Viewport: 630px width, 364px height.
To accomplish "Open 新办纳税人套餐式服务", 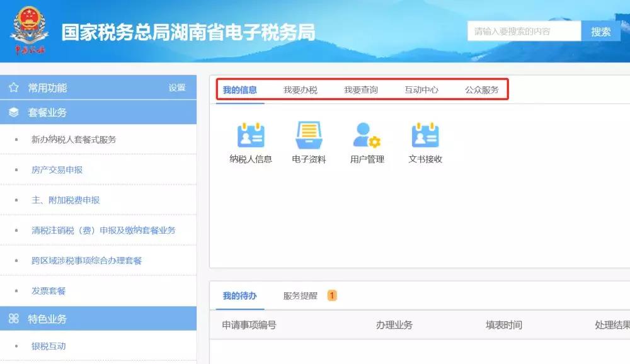I will coord(74,140).
